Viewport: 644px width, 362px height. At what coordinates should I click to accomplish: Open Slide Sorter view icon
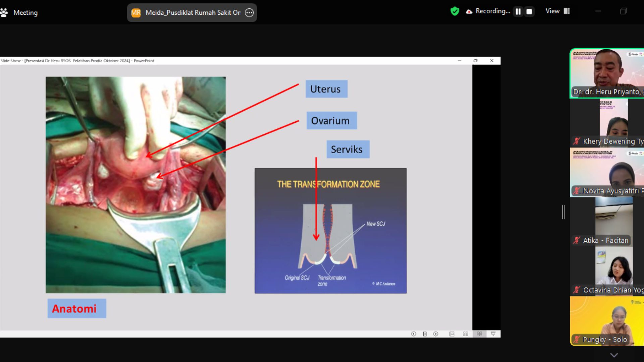466,334
